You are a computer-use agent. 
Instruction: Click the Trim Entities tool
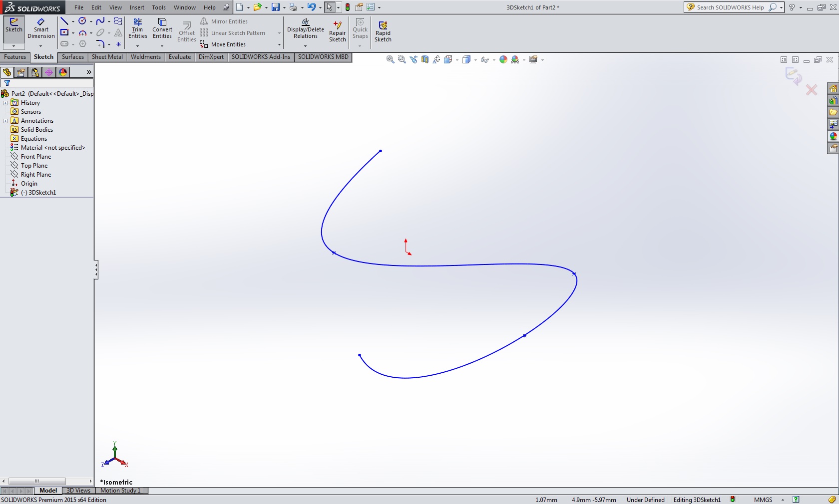tap(137, 28)
